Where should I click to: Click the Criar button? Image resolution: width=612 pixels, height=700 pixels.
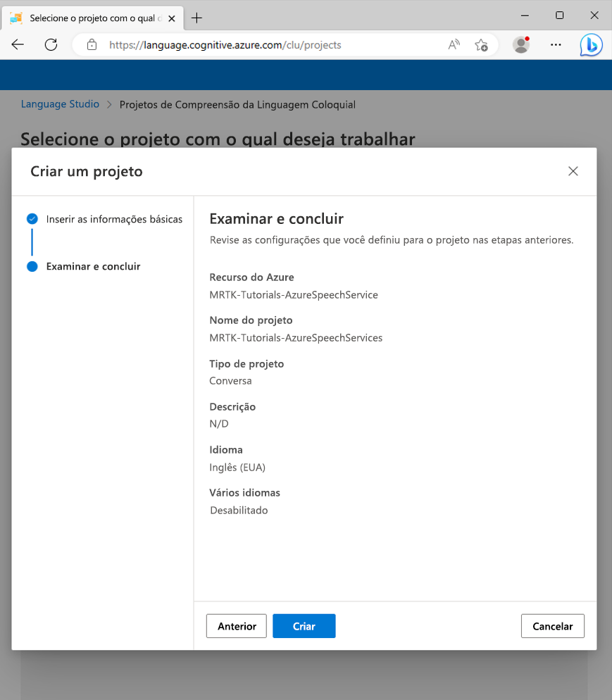[x=304, y=626]
